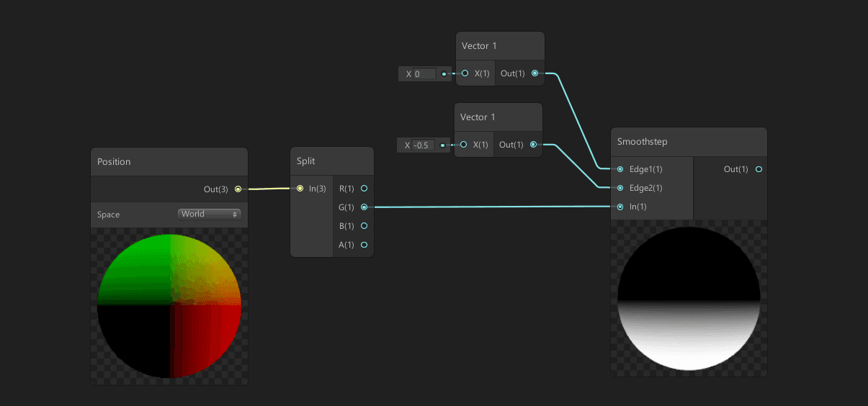Click the Split node A(1) output port
This screenshot has height=406, width=868.
tap(364, 245)
